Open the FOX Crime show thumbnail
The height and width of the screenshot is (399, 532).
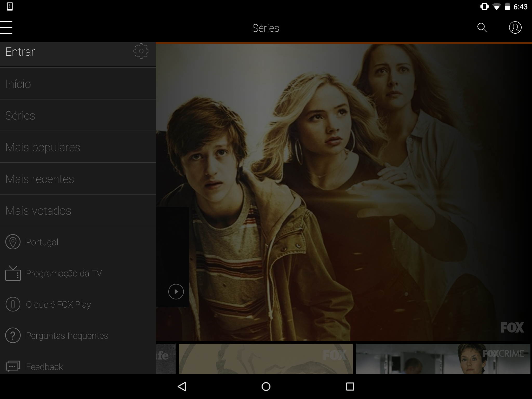point(443,359)
